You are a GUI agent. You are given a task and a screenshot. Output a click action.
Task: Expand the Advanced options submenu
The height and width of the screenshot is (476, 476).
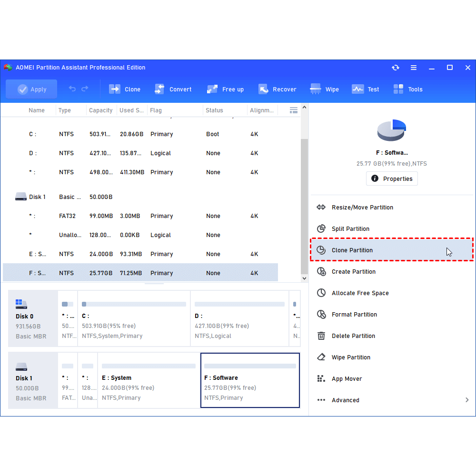click(467, 400)
